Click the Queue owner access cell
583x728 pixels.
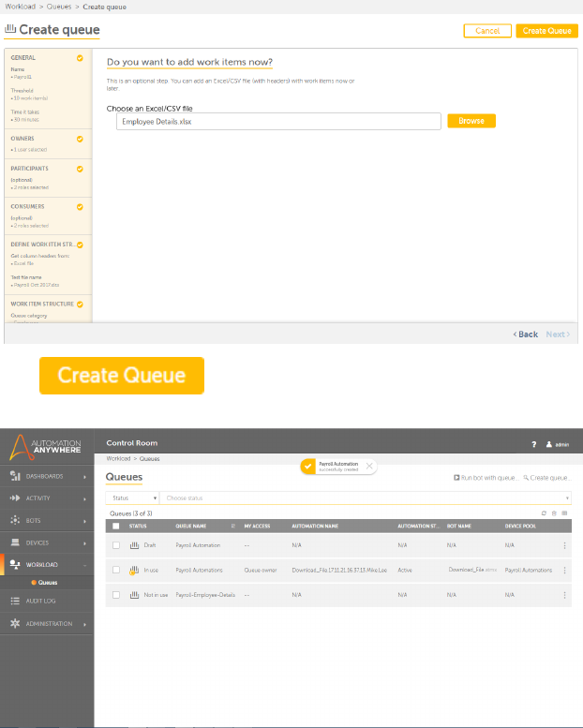261,571
